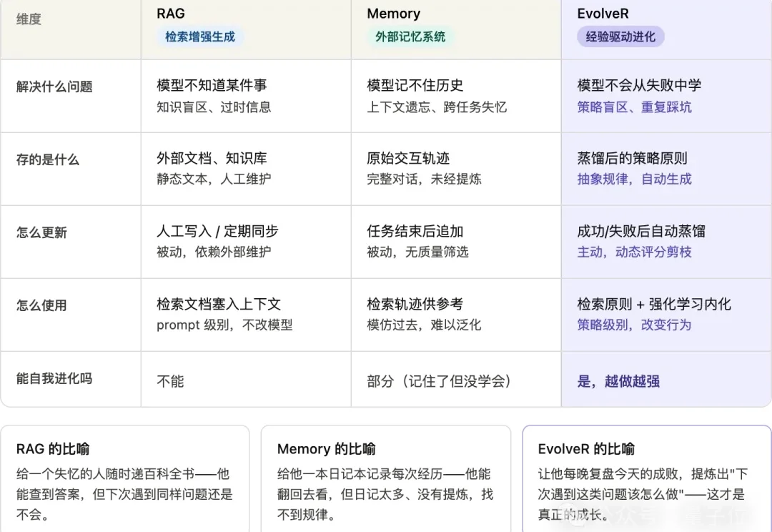Click the text 部分（记住了但没学会）
This screenshot has height=532, width=772.
click(439, 381)
